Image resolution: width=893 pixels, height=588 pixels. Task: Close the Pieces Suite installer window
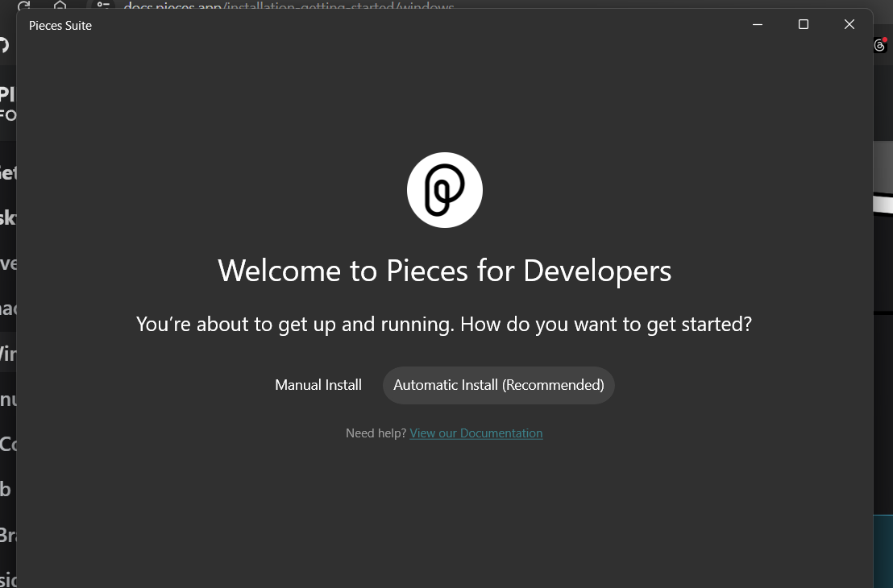point(849,24)
